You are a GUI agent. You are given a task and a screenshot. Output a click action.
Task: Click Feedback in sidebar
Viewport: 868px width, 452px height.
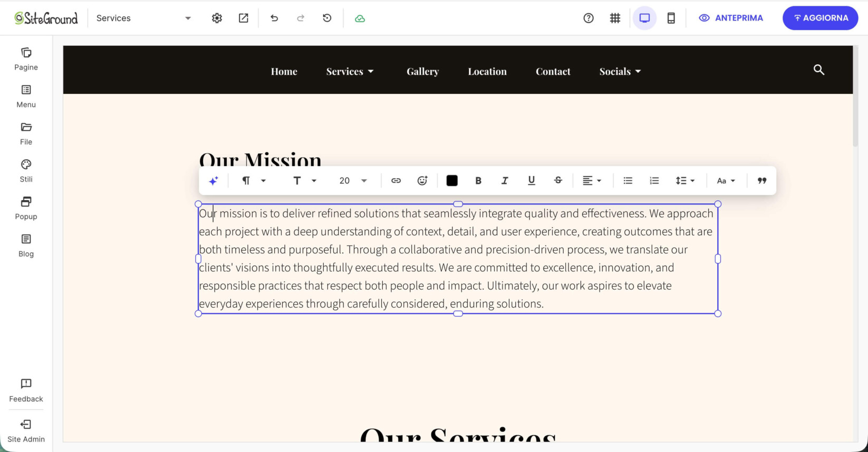[x=26, y=390]
